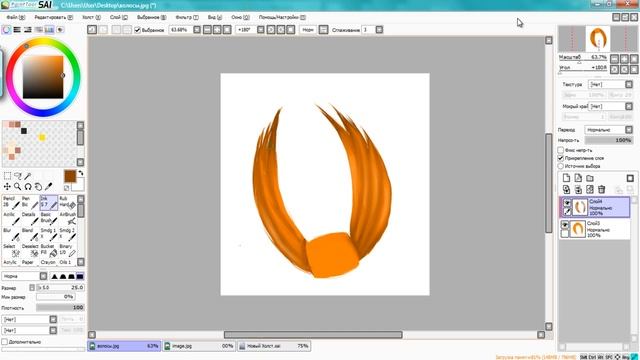The width and height of the screenshot is (640, 360).
Task: Toggle the swatches panel button
Action: click(49, 29)
